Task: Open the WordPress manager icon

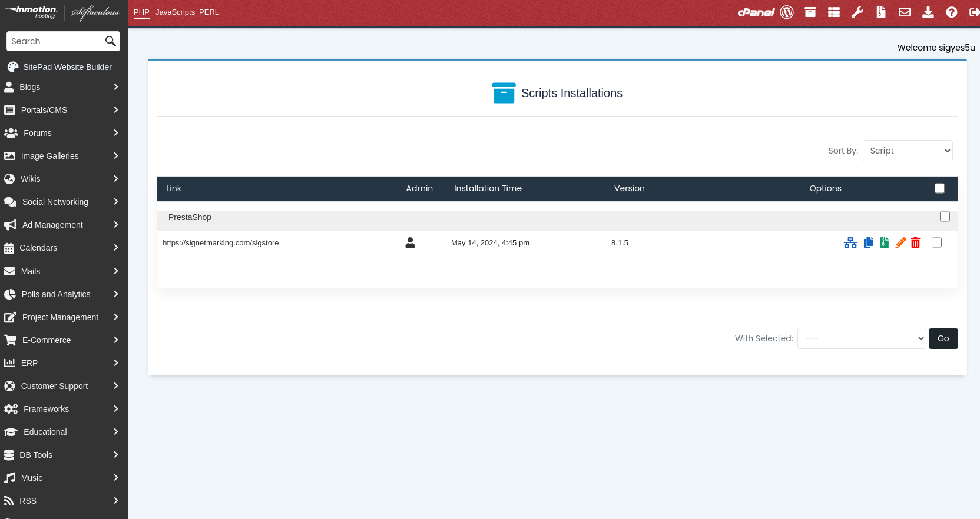Action: point(787,12)
